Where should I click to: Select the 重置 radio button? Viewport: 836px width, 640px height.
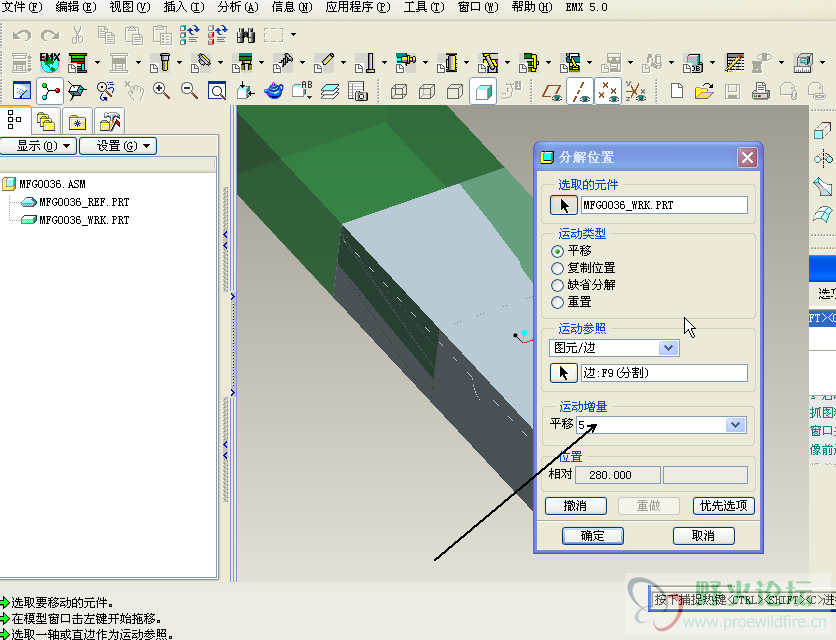coord(557,302)
